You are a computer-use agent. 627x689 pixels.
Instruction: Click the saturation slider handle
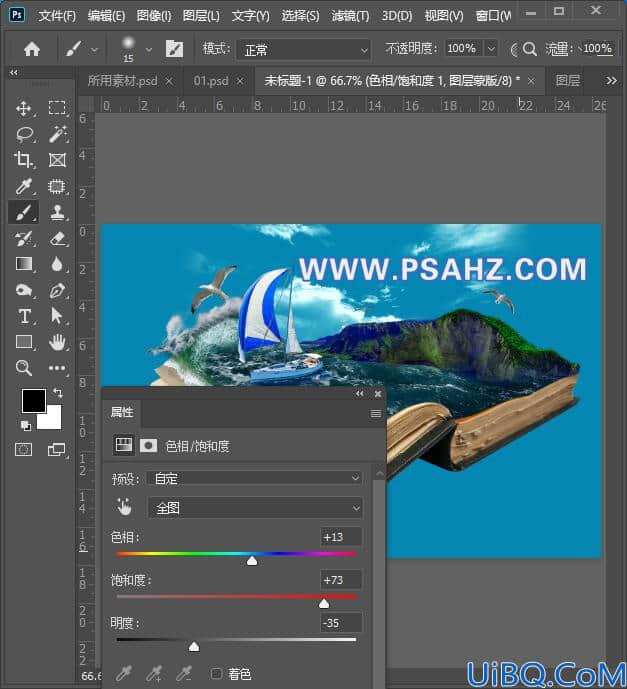click(x=324, y=603)
